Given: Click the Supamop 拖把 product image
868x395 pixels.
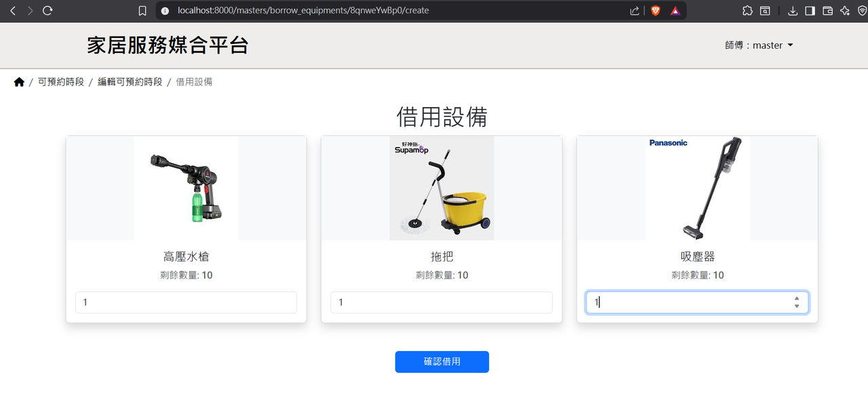Looking at the screenshot, I should [441, 188].
